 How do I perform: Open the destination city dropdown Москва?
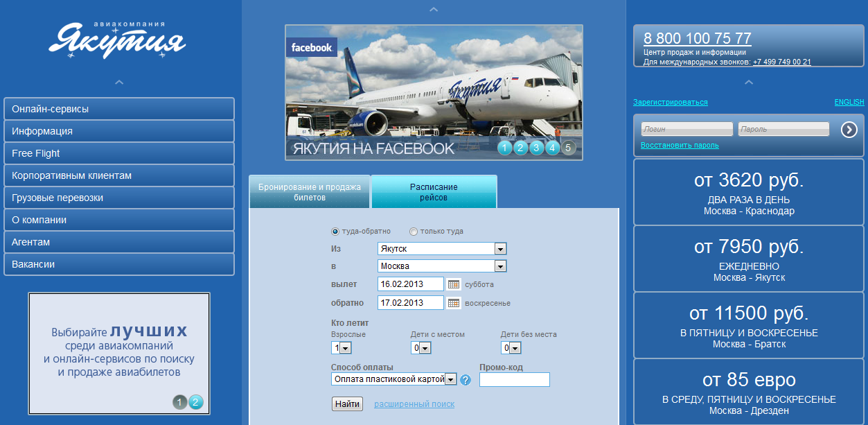442,266
